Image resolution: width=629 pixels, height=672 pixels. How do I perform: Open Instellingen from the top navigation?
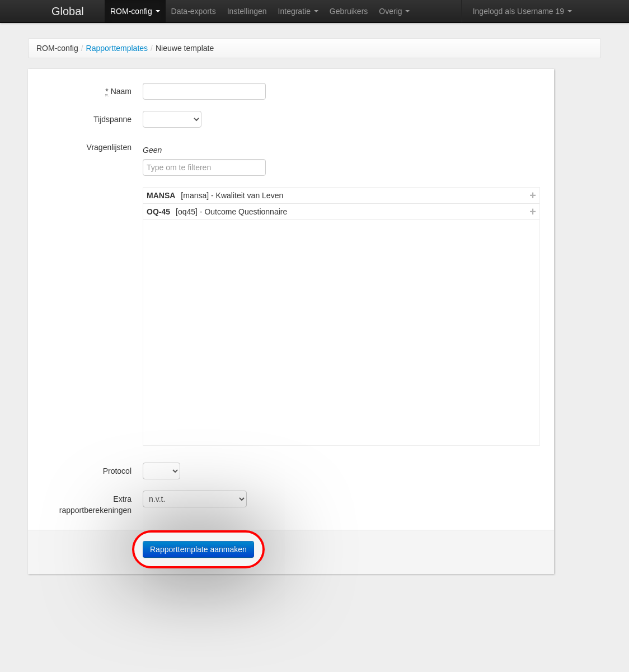click(247, 11)
